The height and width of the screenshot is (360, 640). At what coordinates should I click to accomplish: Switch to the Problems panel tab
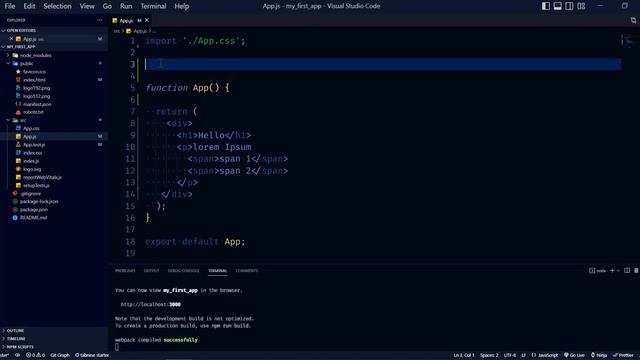point(125,271)
